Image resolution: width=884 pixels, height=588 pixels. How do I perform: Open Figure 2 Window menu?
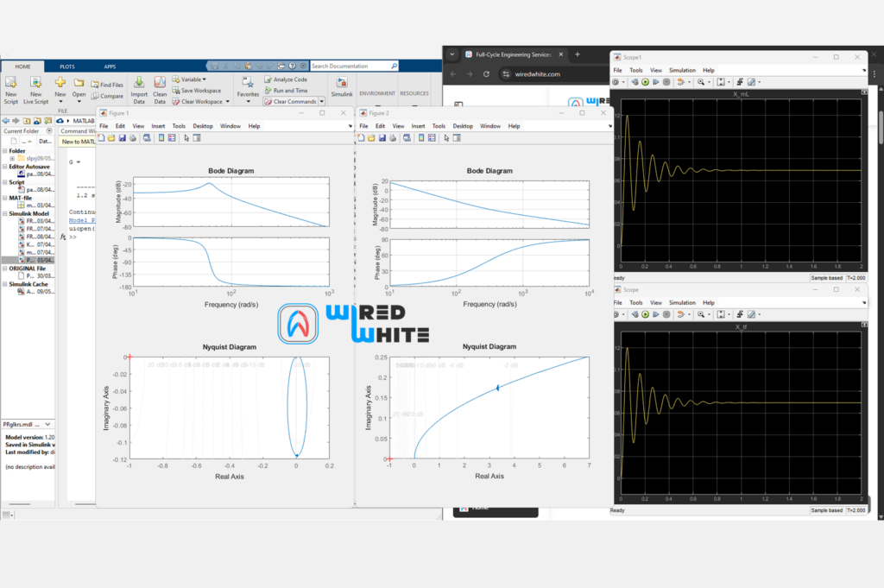(490, 126)
